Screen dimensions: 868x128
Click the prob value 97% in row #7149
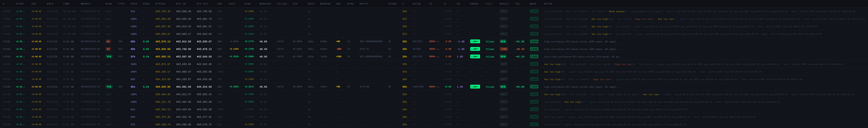pos(133,57)
